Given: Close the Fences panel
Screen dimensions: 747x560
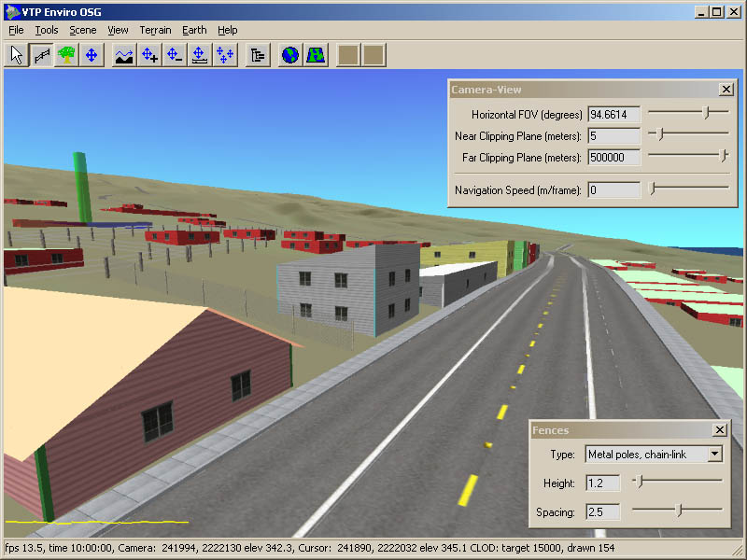Looking at the screenshot, I should pos(719,430).
